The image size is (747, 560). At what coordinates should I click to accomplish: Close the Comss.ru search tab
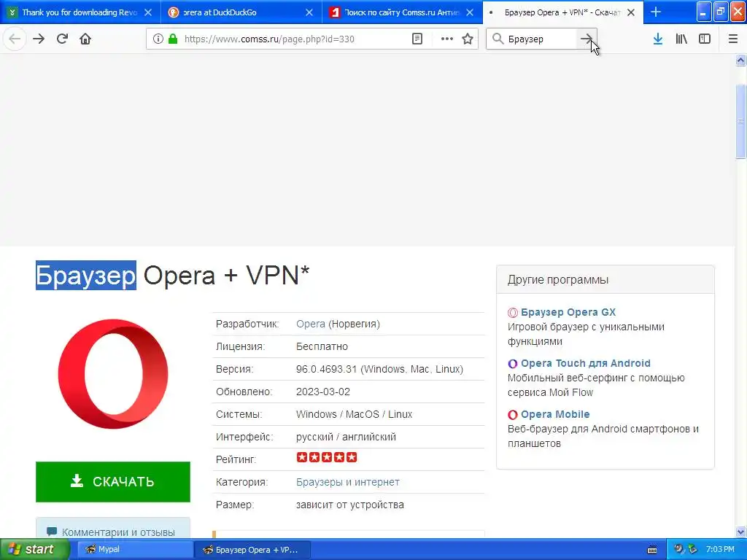coord(470,12)
